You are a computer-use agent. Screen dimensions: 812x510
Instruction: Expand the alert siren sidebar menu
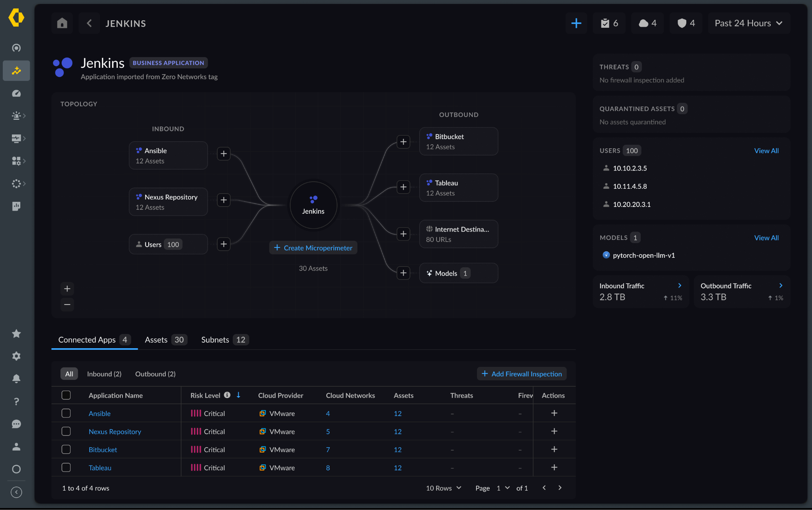19,116
